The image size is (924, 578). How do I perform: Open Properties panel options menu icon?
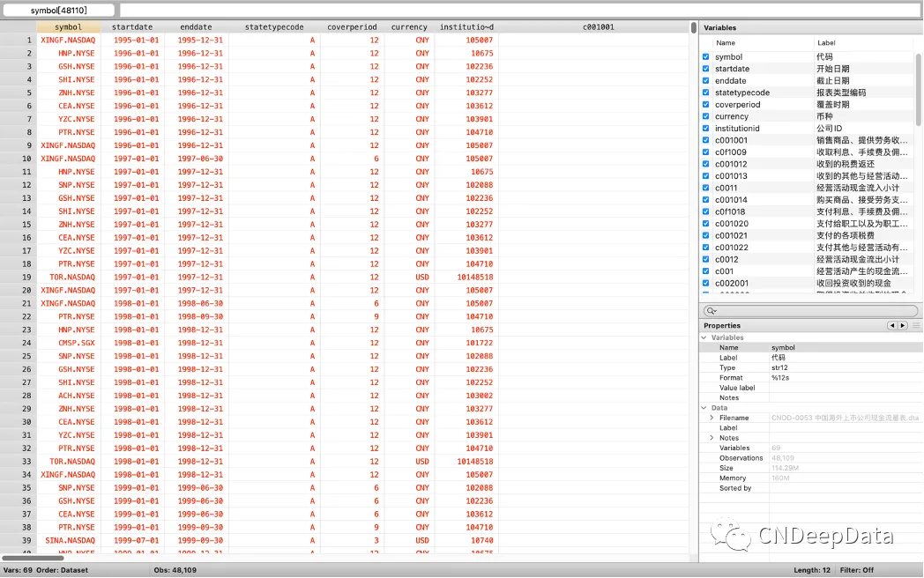(916, 326)
